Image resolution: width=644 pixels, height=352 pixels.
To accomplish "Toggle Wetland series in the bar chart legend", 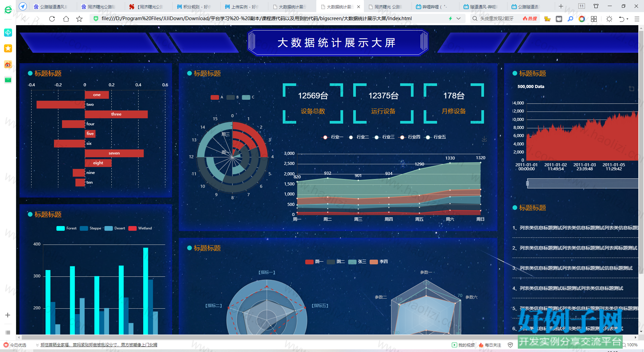I will pyautogui.click(x=140, y=228).
